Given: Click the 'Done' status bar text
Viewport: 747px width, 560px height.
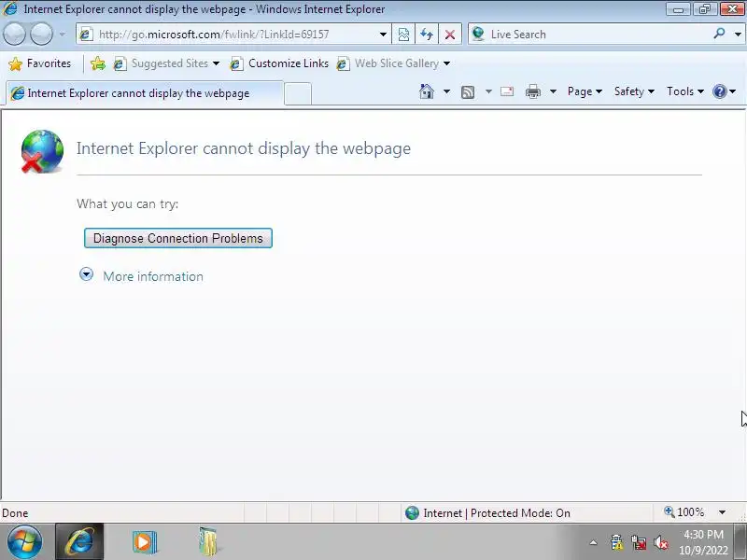Looking at the screenshot, I should (15, 512).
